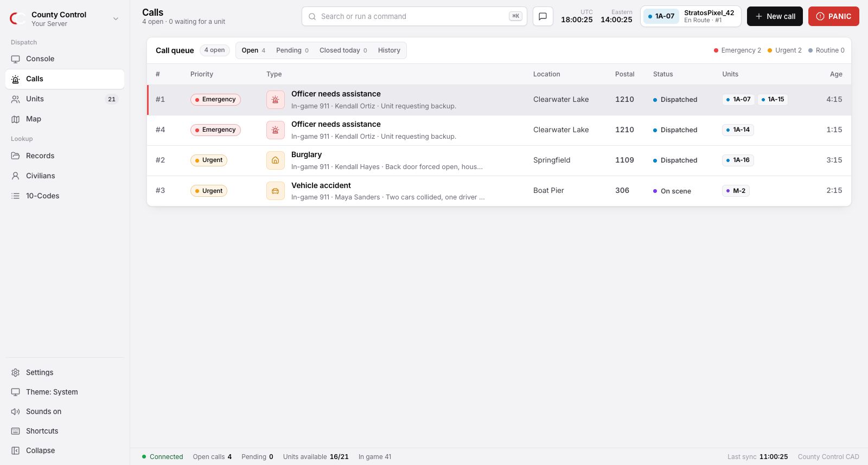Click the On scene status of call #3
Image resolution: width=868 pixels, height=465 pixels.
(672, 191)
